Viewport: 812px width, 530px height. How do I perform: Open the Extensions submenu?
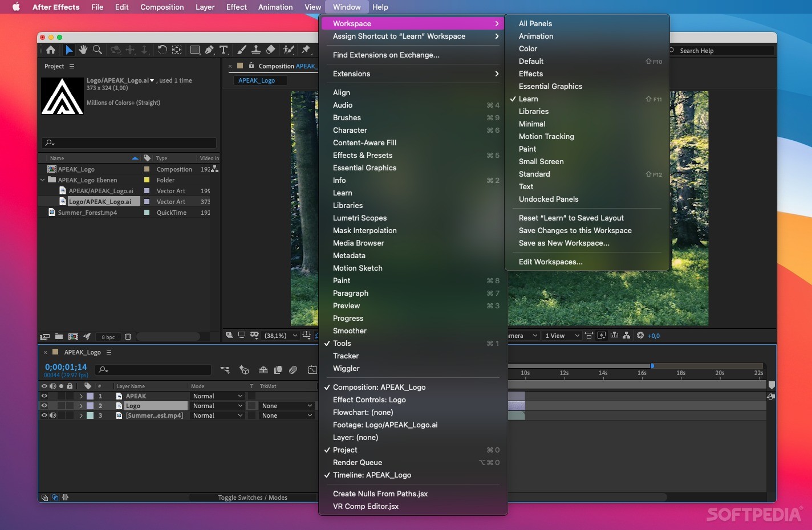click(x=413, y=74)
